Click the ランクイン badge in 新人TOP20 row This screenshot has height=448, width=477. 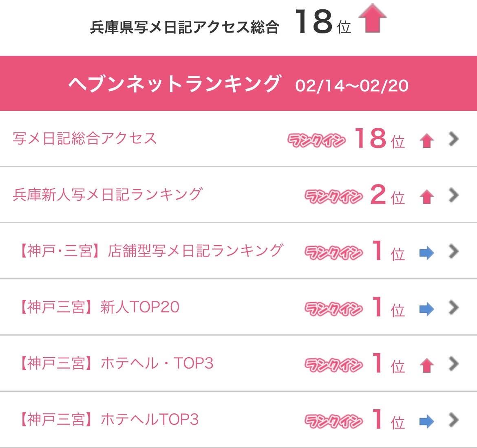click(x=334, y=309)
